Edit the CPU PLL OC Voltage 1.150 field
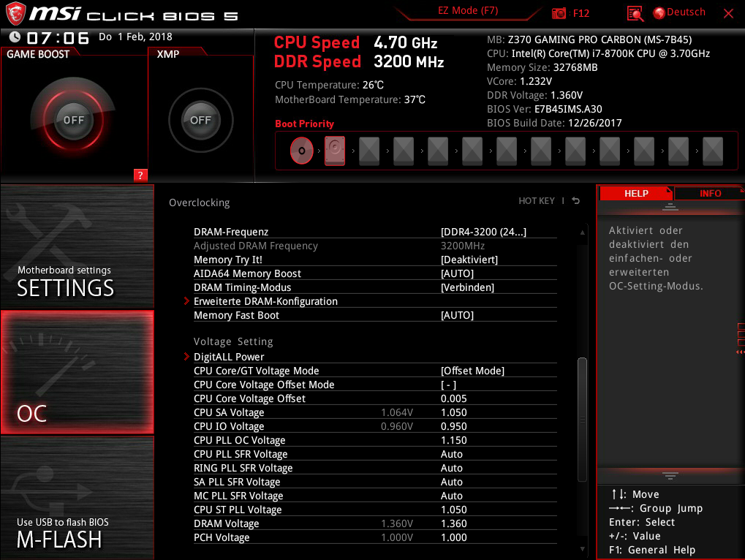 (454, 440)
